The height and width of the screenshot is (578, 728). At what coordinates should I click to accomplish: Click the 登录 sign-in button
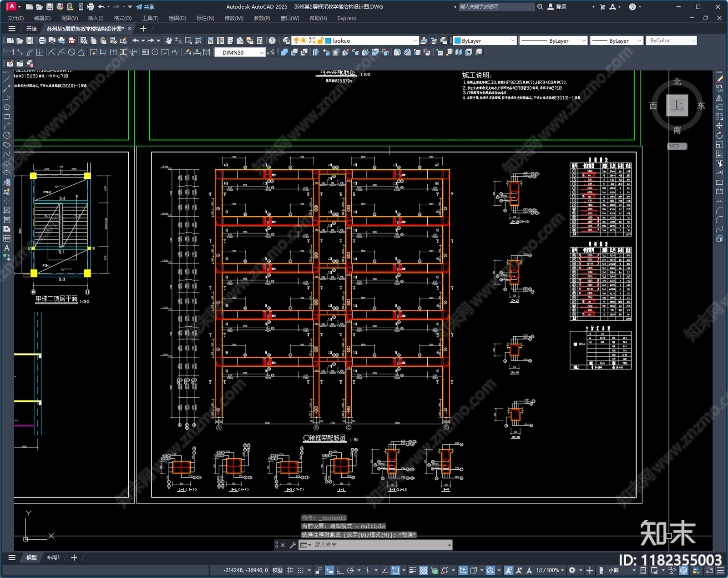click(x=556, y=7)
